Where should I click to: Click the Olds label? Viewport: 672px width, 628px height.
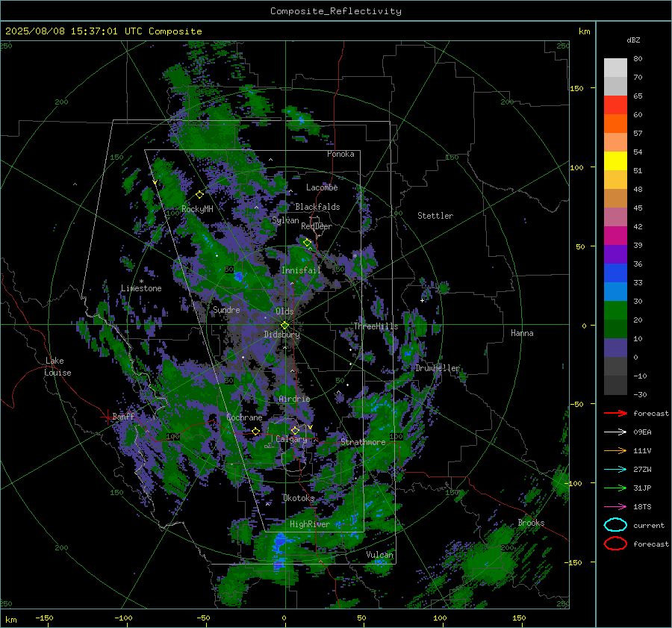point(284,311)
